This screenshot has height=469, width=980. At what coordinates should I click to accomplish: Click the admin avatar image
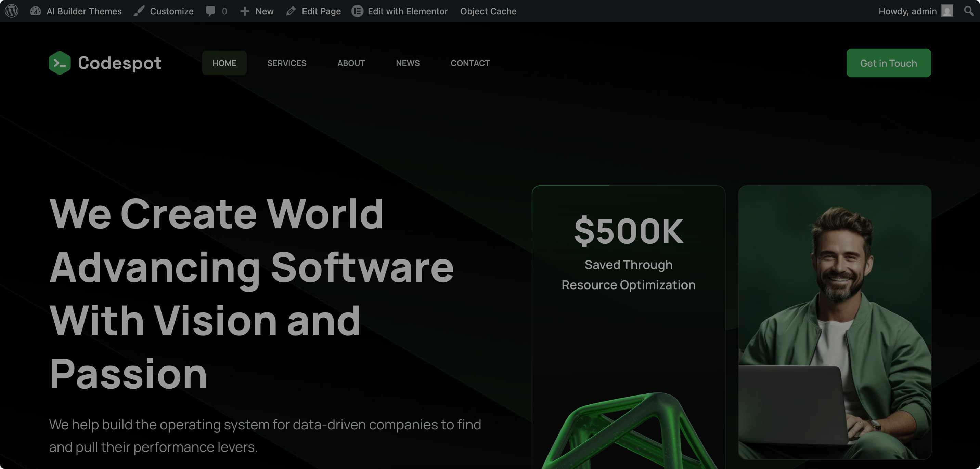pyautogui.click(x=947, y=11)
